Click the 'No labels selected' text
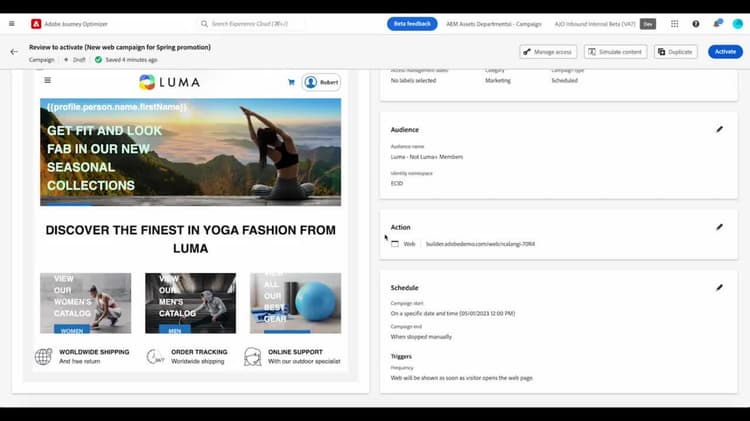 [x=413, y=80]
